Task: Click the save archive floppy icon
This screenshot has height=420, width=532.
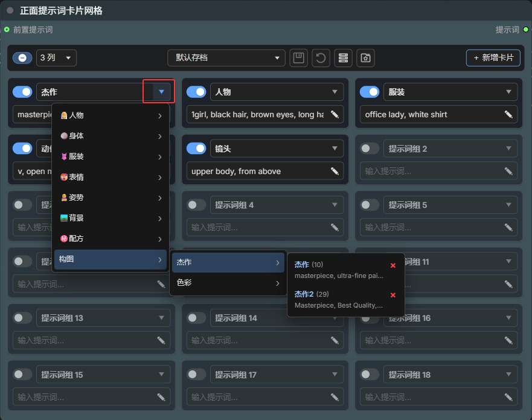Action: tap(298, 58)
